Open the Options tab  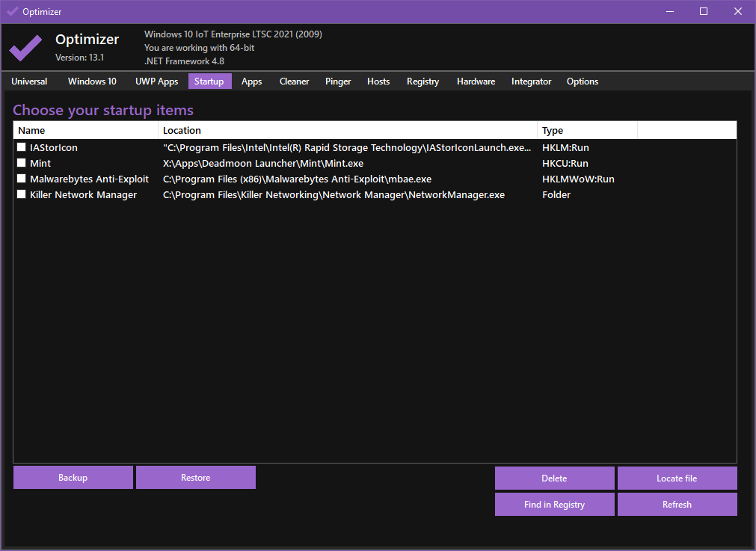coord(582,81)
